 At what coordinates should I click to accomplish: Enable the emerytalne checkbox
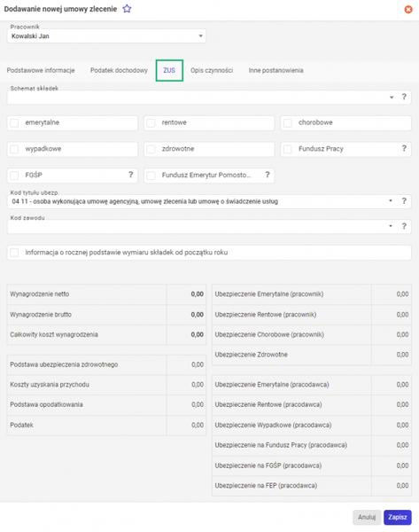pos(14,123)
